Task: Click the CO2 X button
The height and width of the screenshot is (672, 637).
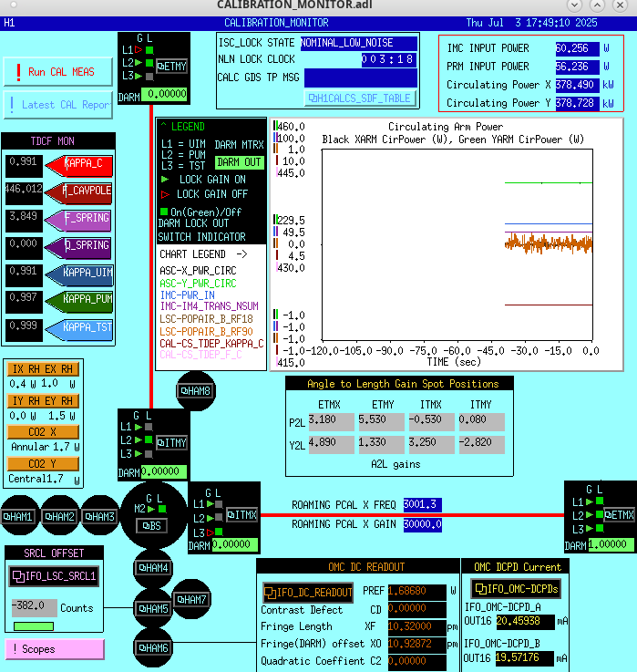Action: point(43,432)
